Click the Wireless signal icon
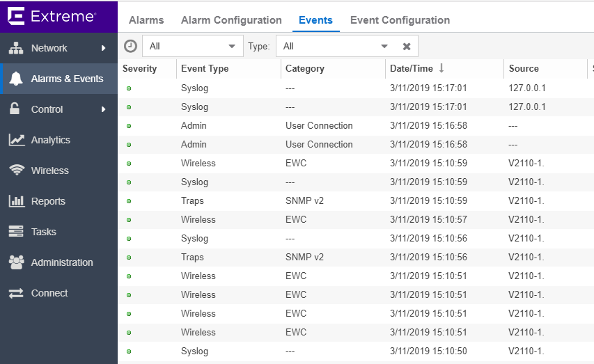Viewport: 594px width, 364px height. pyautogui.click(x=16, y=171)
